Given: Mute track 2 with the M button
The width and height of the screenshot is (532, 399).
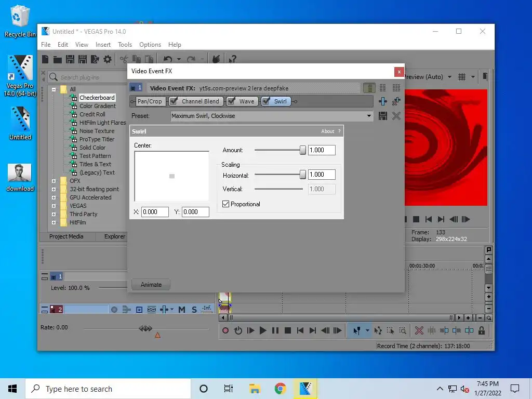Looking at the screenshot, I should tap(182, 310).
